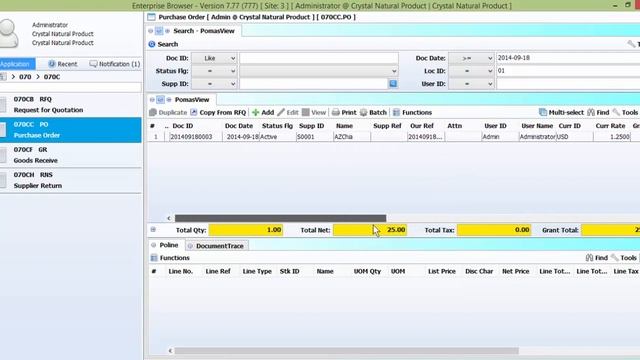This screenshot has width=640, height=360.
Task: Click breadcrumb item 070
Action: (25, 77)
